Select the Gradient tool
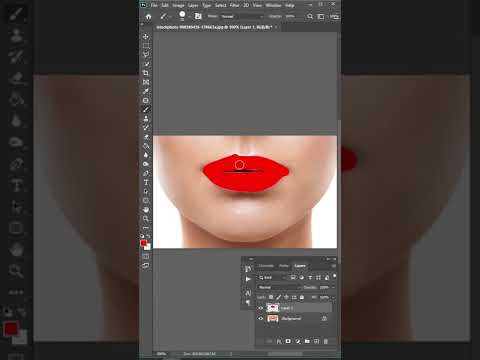This screenshot has height=360, width=480. (146, 146)
